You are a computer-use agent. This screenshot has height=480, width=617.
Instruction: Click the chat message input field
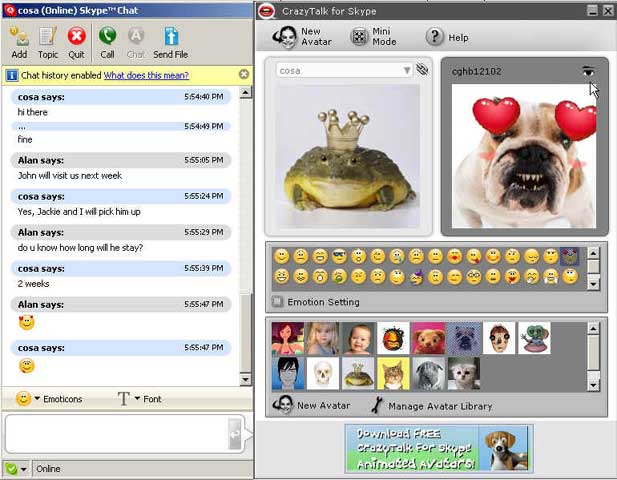(x=116, y=433)
